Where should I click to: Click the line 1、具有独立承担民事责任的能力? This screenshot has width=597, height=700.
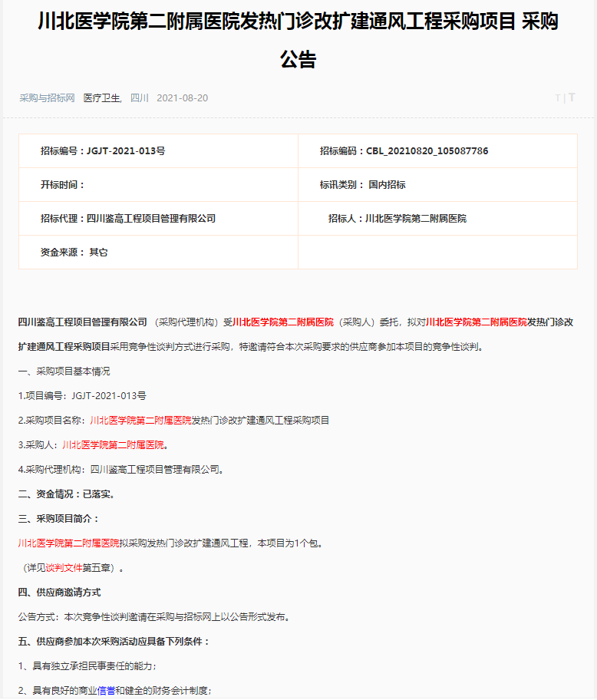(87, 666)
